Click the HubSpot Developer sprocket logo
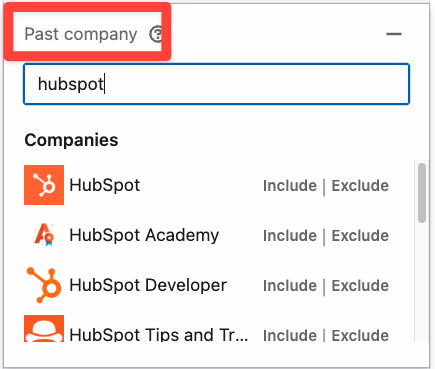This screenshot has height=369, width=435. click(44, 285)
